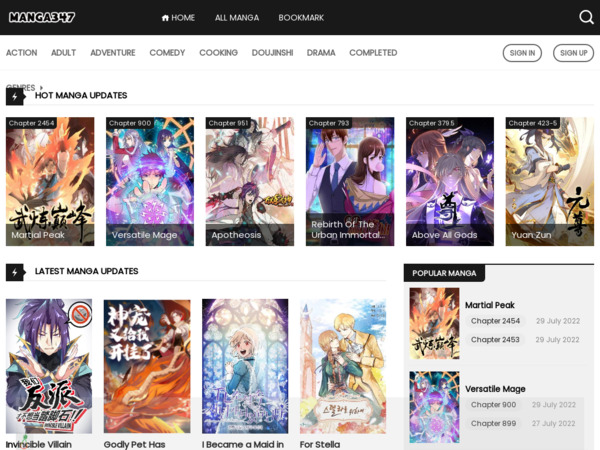Click the SIGN IN button
Image resolution: width=600 pixels, height=450 pixels.
(522, 53)
